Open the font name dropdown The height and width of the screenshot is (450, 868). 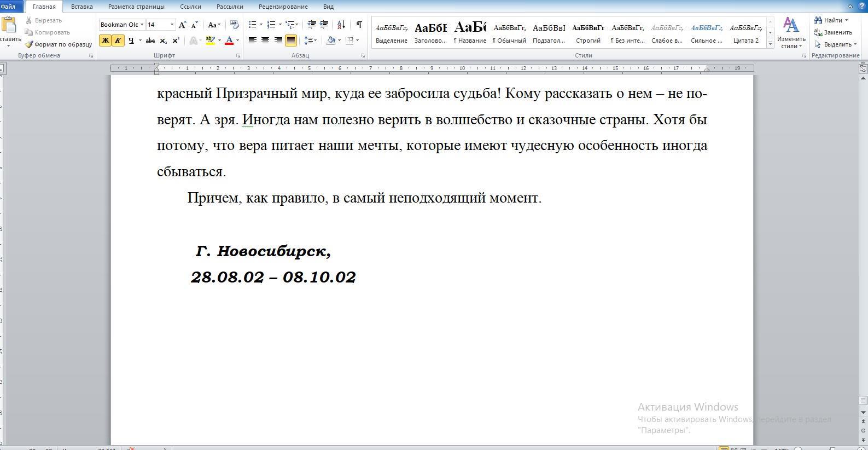click(142, 25)
